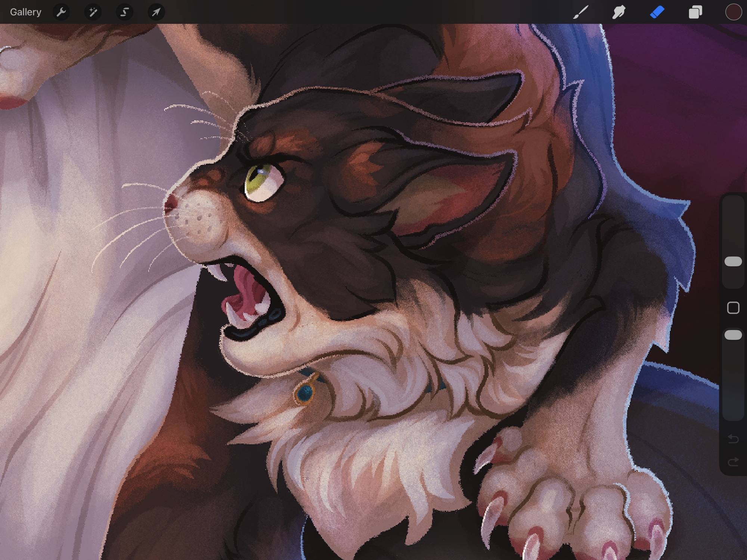Select the Smudge tool
Viewport: 747px width, 560px height.
coord(619,12)
